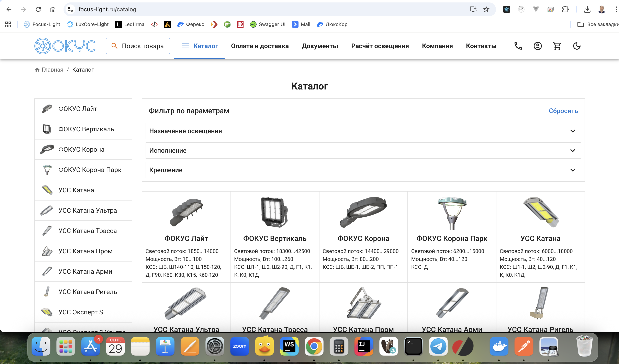
Task: Open the Focus-Light bookmark
Action: point(42,24)
